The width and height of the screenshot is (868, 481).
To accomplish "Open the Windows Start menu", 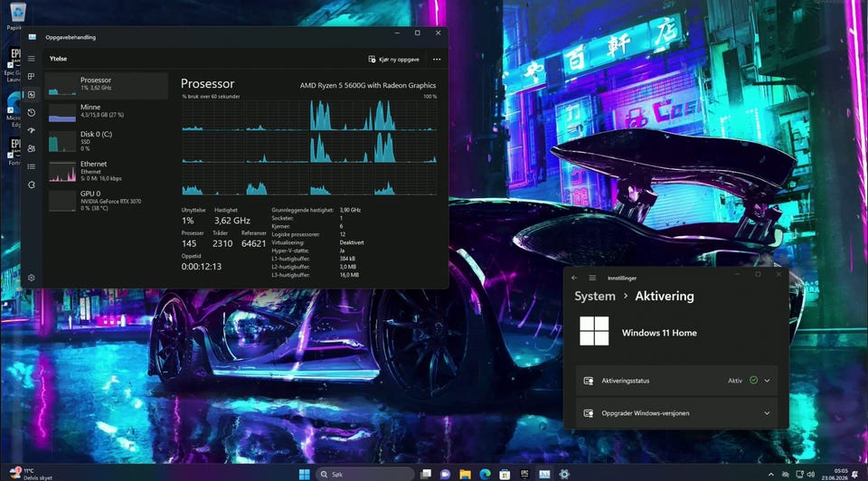I will tap(305, 475).
